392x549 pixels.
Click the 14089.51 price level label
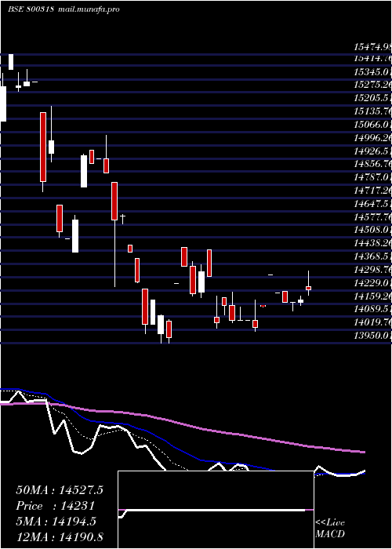pos(372,309)
